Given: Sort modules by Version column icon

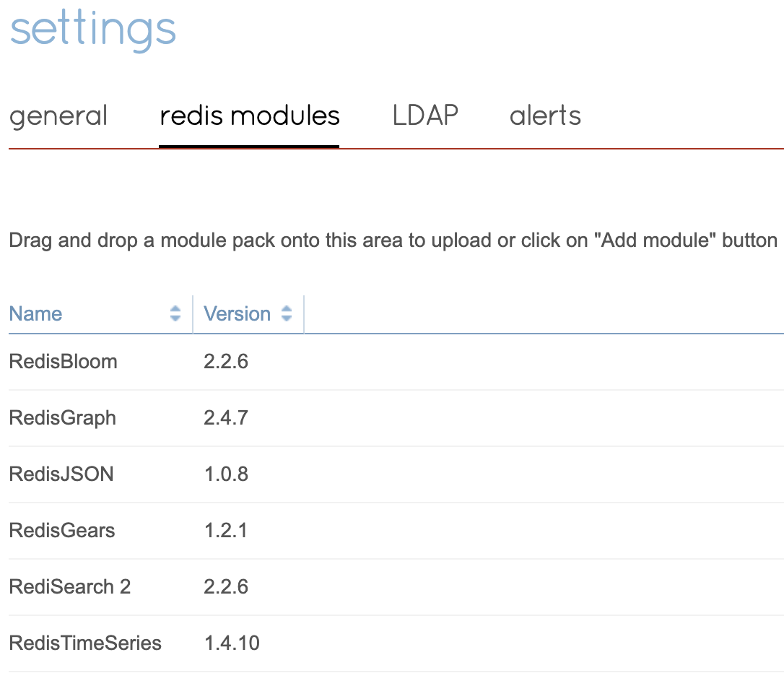Looking at the screenshot, I should (287, 313).
